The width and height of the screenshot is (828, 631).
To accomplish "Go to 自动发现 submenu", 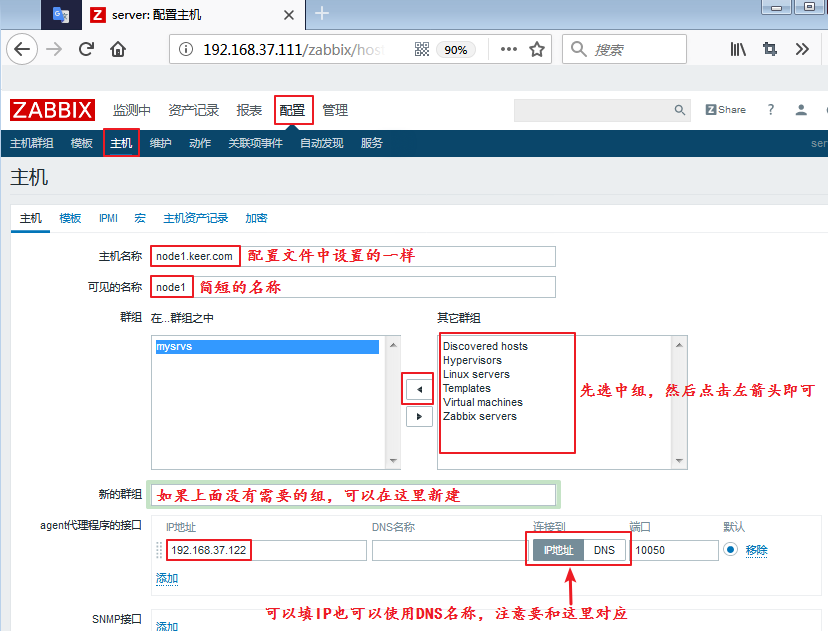I will tap(322, 143).
